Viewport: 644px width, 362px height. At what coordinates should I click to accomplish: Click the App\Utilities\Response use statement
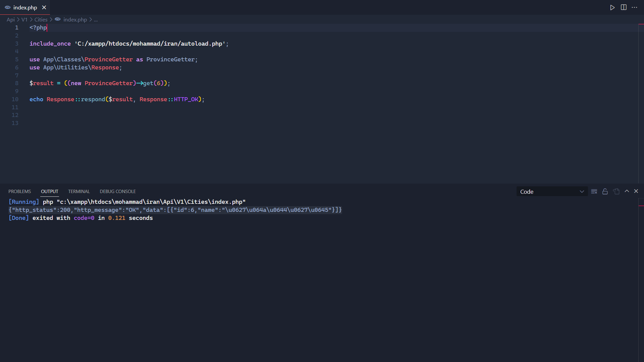click(76, 67)
